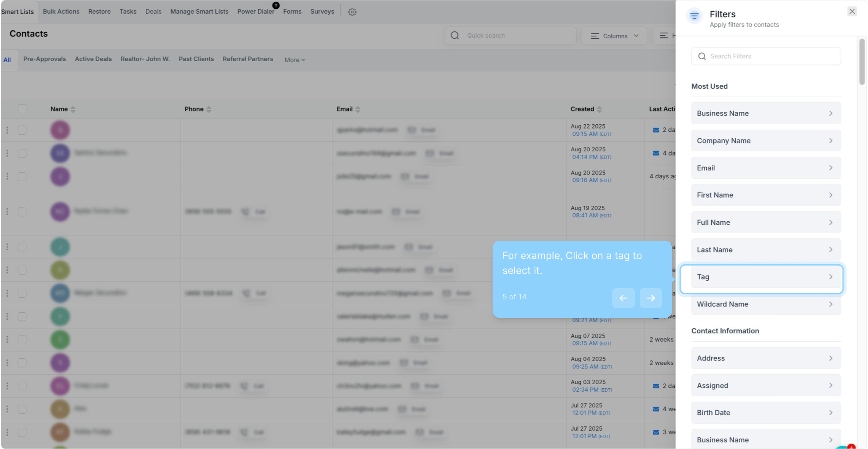The height and width of the screenshot is (449, 868).
Task: Click the Email column sort arrows
Action: (x=358, y=109)
